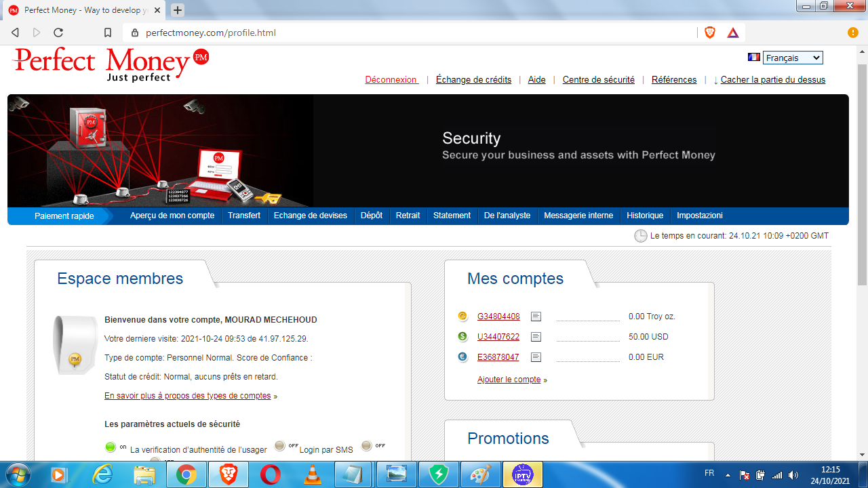Toggle user authenticity verification indicator
868x488 pixels.
pyautogui.click(x=110, y=447)
